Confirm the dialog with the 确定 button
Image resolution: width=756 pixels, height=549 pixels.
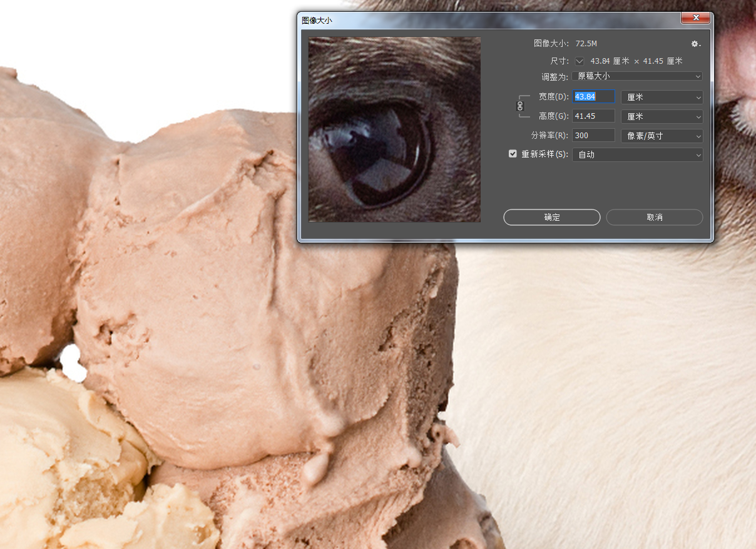(552, 217)
